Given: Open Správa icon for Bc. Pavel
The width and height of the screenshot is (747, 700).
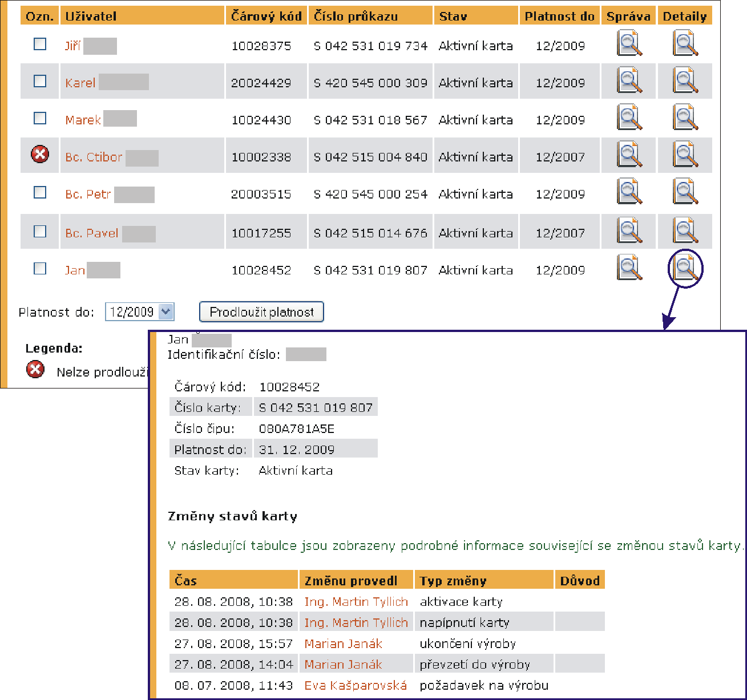Looking at the screenshot, I should pos(629,230).
